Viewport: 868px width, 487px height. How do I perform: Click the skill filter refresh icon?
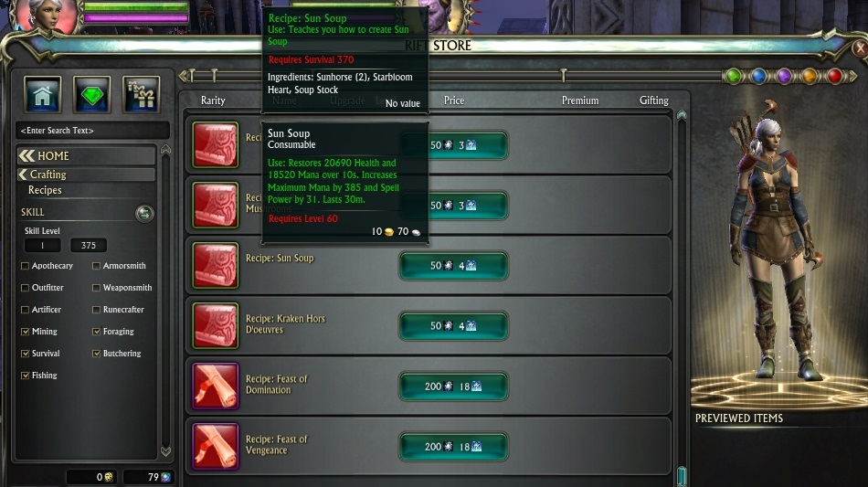(x=144, y=213)
